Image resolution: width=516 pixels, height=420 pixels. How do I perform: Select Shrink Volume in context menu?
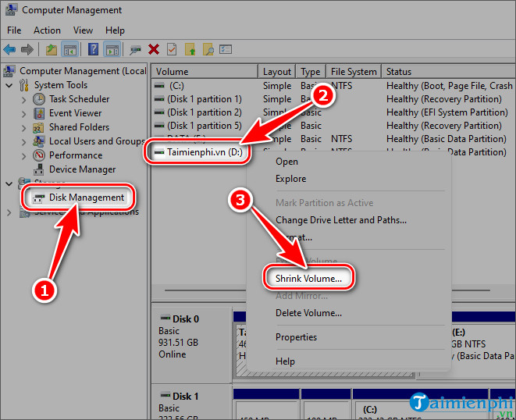[x=308, y=279]
